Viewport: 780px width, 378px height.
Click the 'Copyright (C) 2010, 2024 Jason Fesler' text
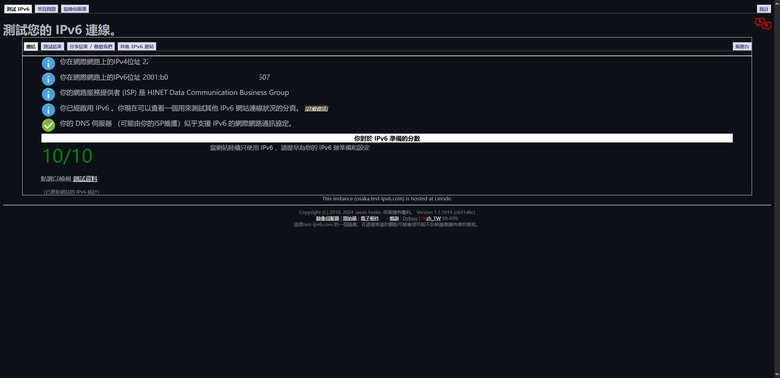[x=340, y=212]
